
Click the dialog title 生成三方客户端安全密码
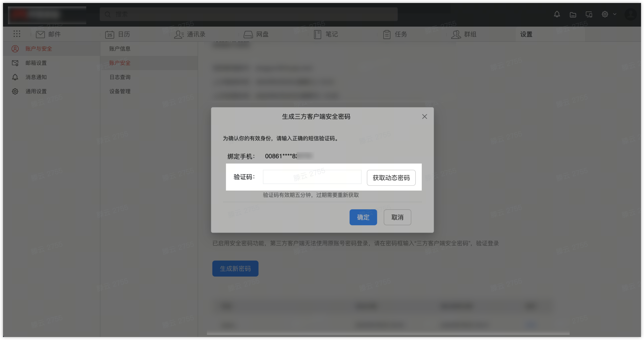(x=316, y=117)
